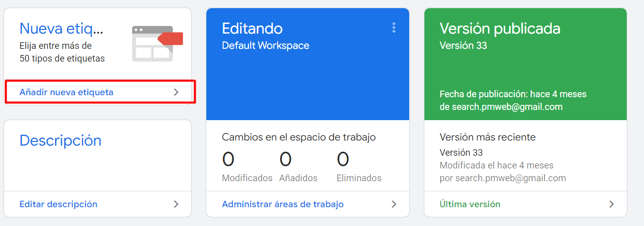Open the three-dot menu on Editando card
644x226 pixels.
pos(394,28)
